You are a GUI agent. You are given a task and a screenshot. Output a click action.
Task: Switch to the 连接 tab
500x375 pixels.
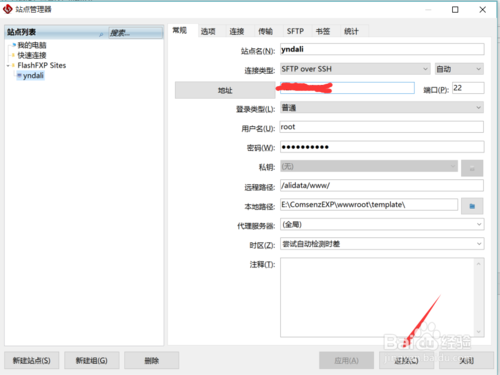pos(237,31)
